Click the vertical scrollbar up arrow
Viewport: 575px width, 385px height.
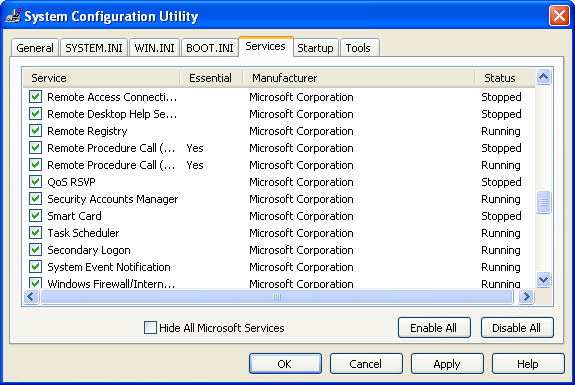point(543,77)
